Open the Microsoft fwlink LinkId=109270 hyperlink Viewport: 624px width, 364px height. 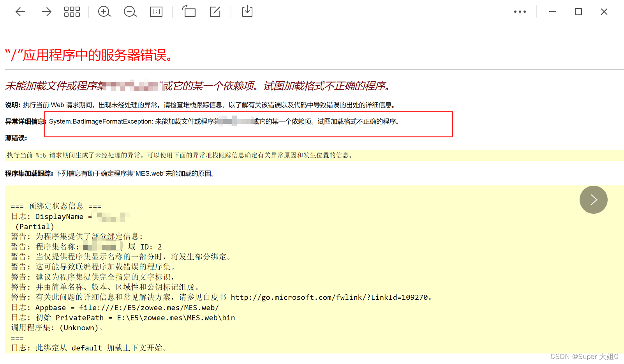329,297
